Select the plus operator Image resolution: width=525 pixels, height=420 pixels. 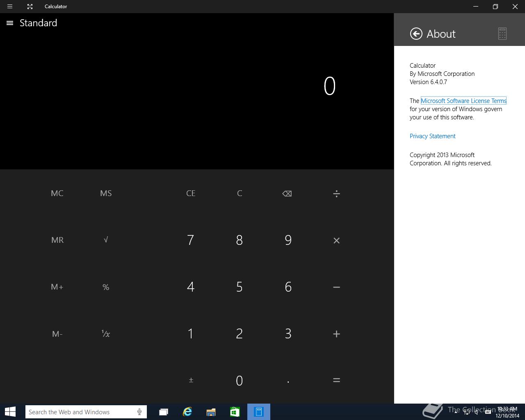[336, 334]
